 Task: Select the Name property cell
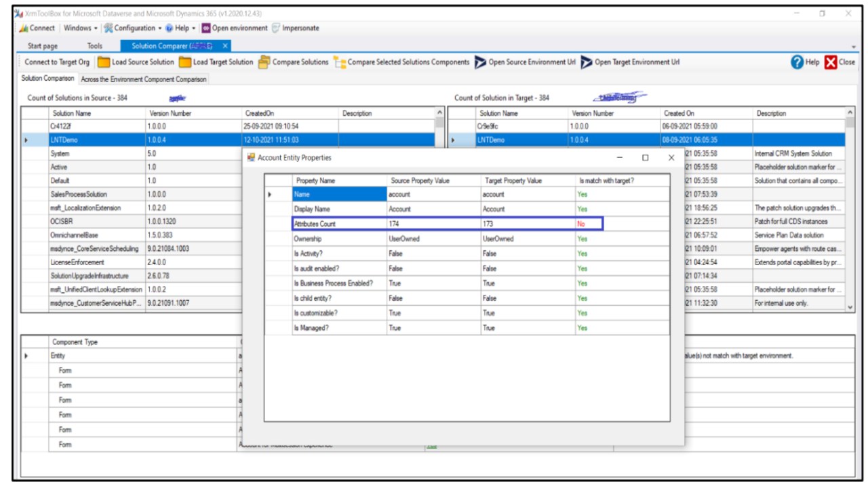pos(339,195)
